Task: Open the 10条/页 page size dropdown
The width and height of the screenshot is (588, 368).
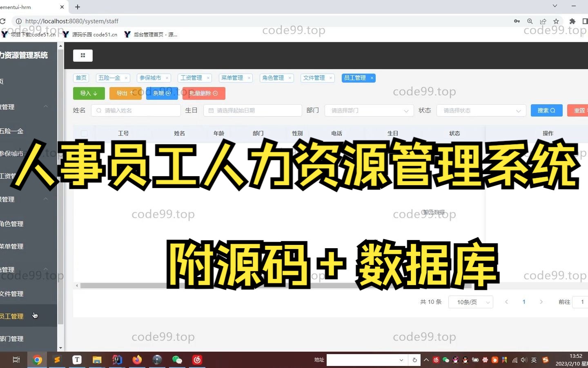Action: point(470,302)
